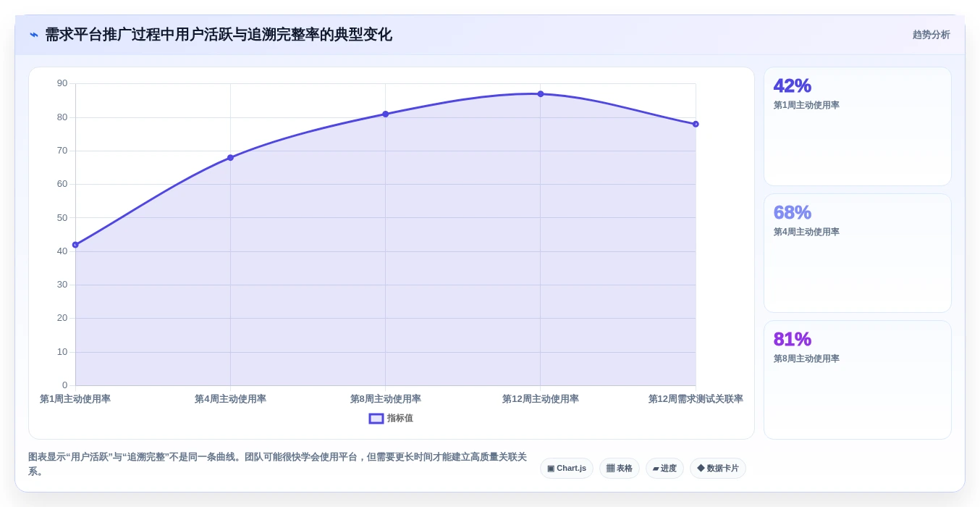The height and width of the screenshot is (507, 980).
Task: Click x-axis label 第12周需求测试关联率
Action: 696,399
